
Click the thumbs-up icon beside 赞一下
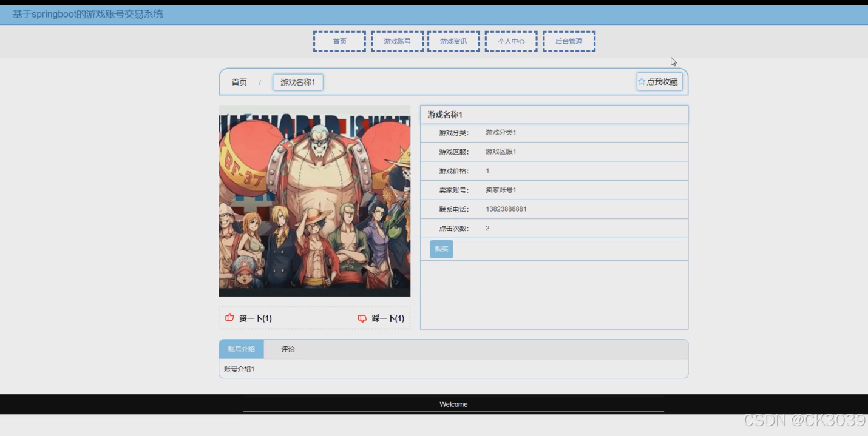[x=229, y=317]
